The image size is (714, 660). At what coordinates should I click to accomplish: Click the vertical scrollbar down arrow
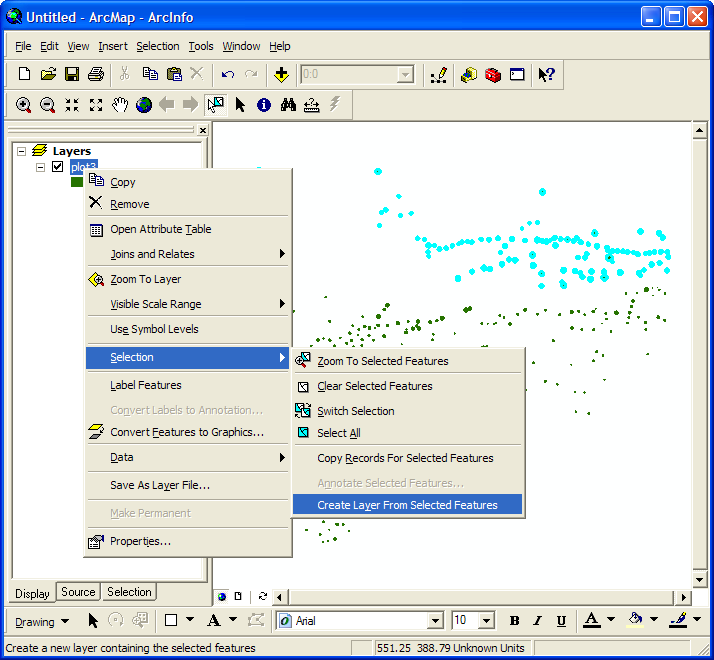click(x=699, y=580)
